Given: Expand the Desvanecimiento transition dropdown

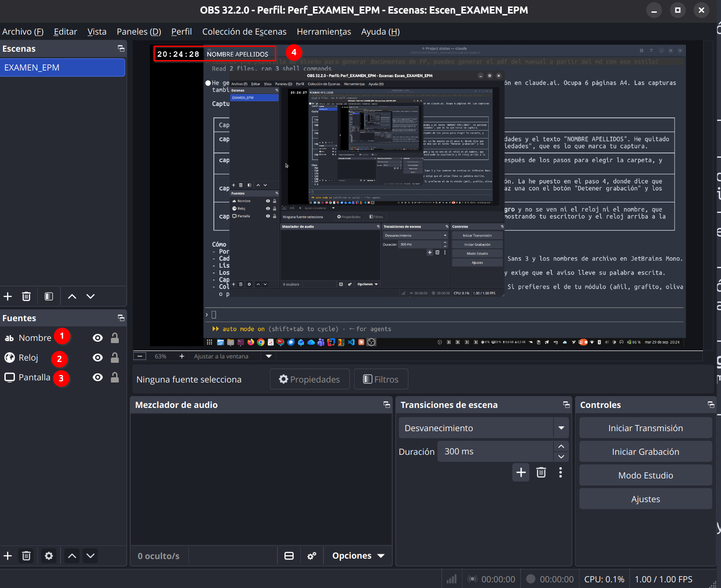Looking at the screenshot, I should coord(561,428).
